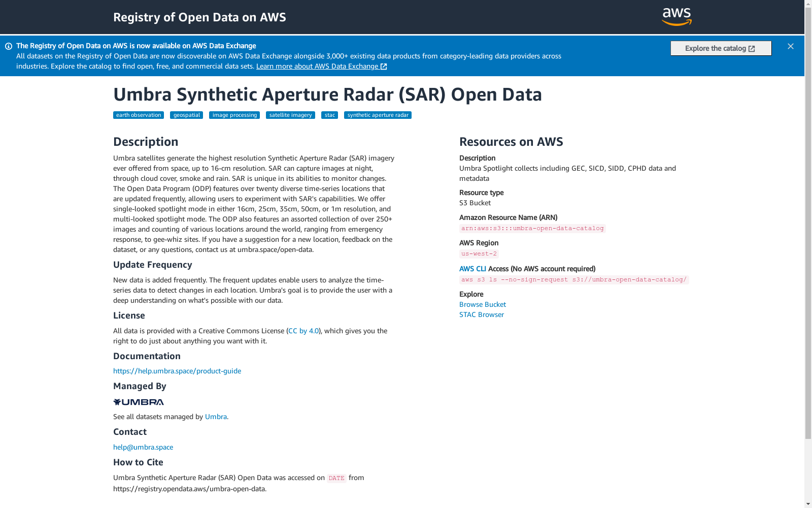
Task: Select the geospatial tag
Action: point(187,115)
